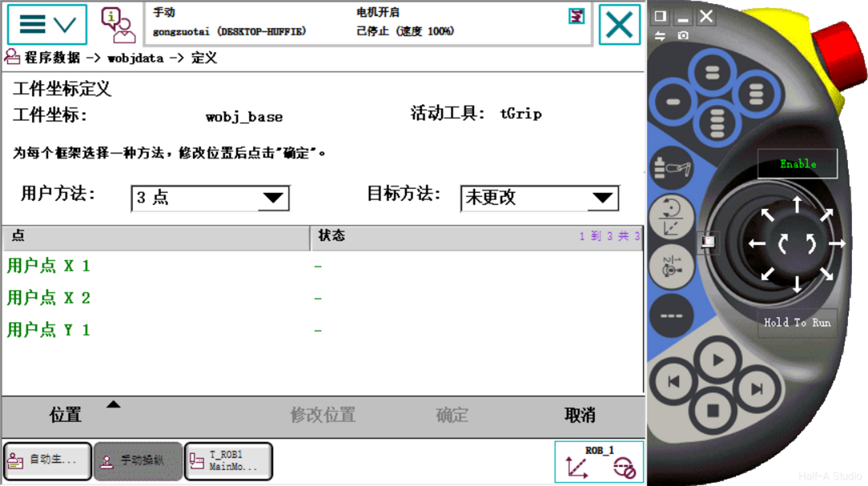
Task: Click the joystick lower-left diagonal arrow
Action: click(767, 274)
